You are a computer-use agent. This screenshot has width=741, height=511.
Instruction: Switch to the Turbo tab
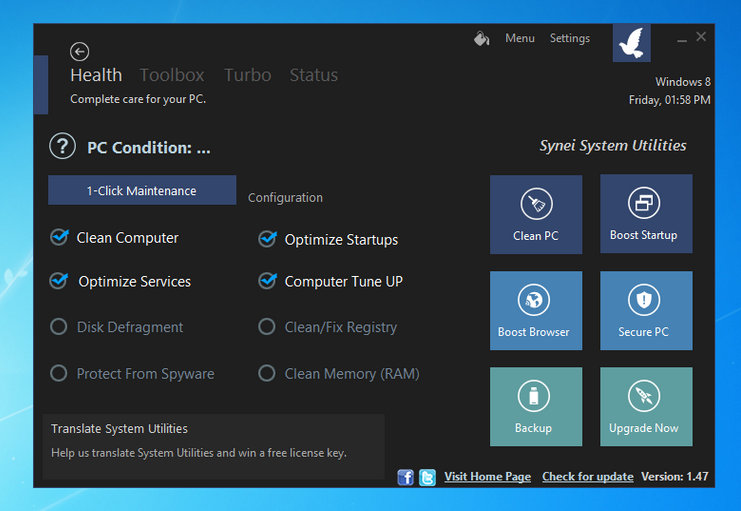248,75
